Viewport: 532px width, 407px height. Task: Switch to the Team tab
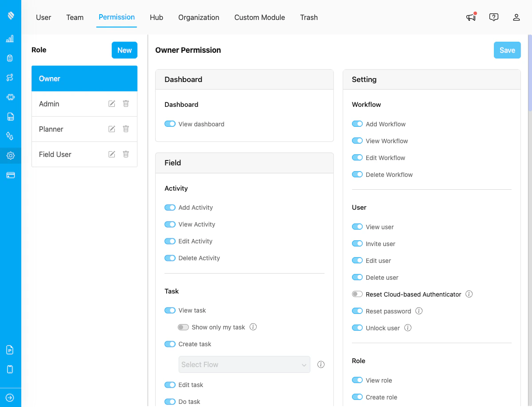tap(75, 17)
